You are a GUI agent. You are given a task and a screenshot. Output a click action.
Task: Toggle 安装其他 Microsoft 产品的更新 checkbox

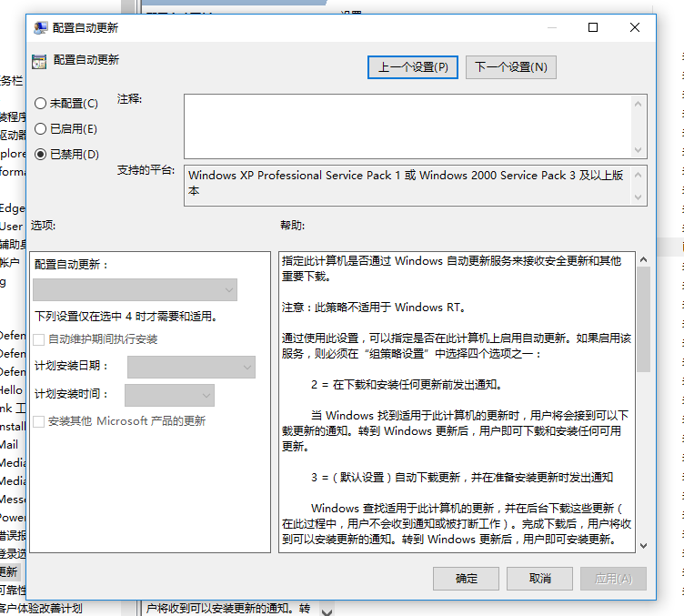pos(39,421)
